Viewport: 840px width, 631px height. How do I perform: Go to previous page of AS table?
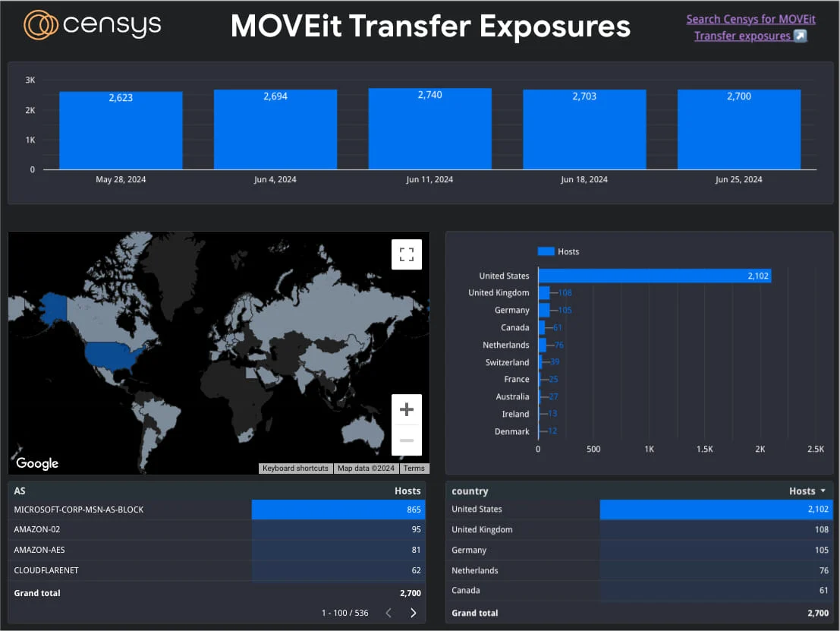click(389, 613)
